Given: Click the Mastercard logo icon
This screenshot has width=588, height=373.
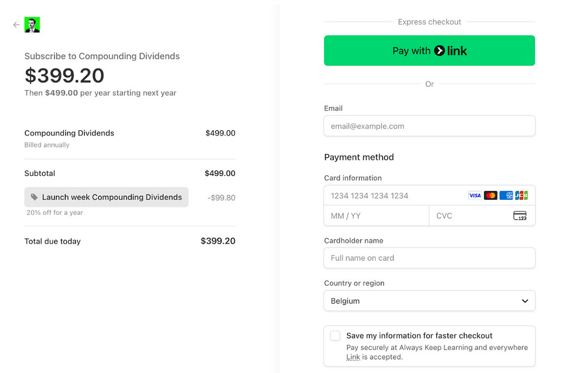Looking at the screenshot, I should pos(490,196).
